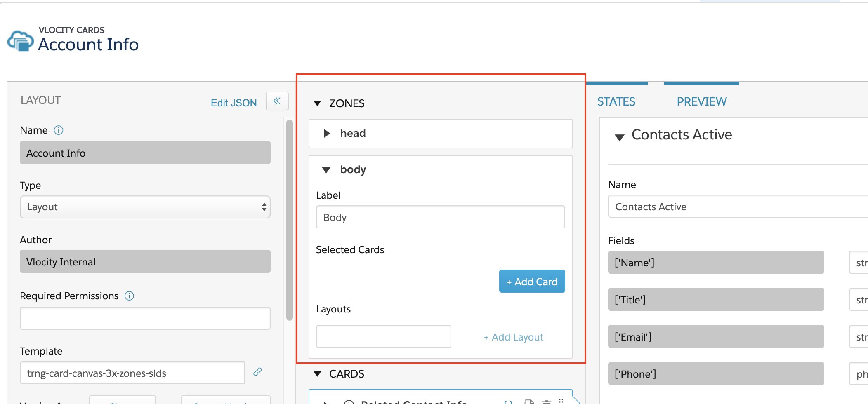Screen dimensions: 868x404
Task: Click the Template field trng-card-canvas-3x-zones-slds
Action: coord(132,373)
